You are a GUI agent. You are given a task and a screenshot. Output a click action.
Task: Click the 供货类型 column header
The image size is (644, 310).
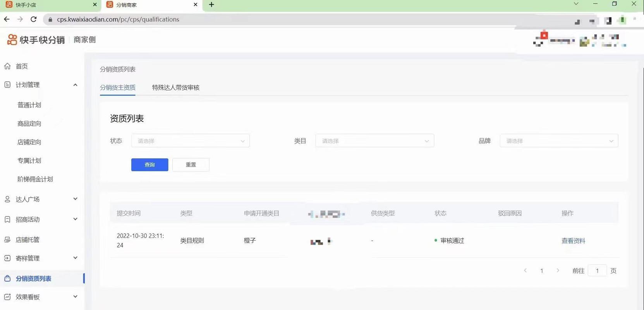click(x=383, y=213)
